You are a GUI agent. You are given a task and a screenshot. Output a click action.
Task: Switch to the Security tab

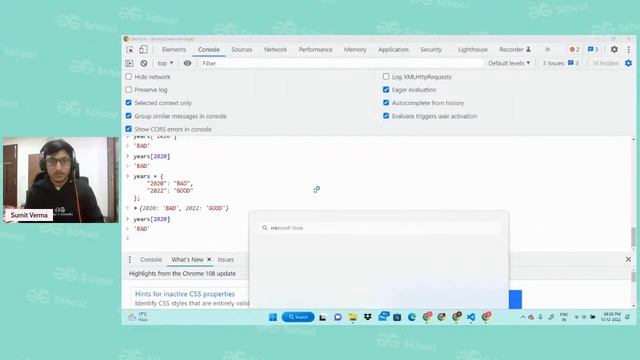(x=431, y=49)
